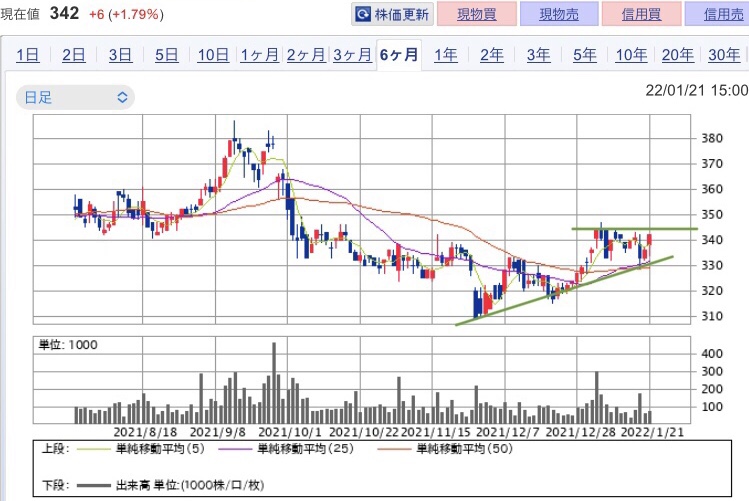The width and height of the screenshot is (749, 501).
Task: Switch to the 2日 period tab
Action: 74,55
